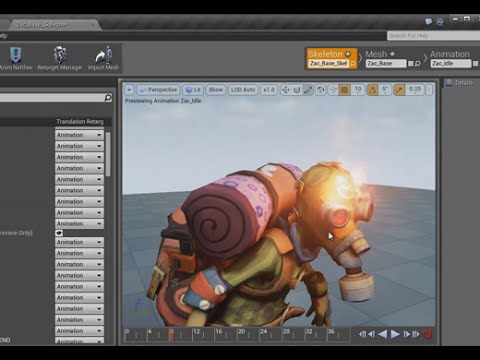Click the Previewing Animation Zac_Idle text
The height and width of the screenshot is (360, 480).
(163, 101)
